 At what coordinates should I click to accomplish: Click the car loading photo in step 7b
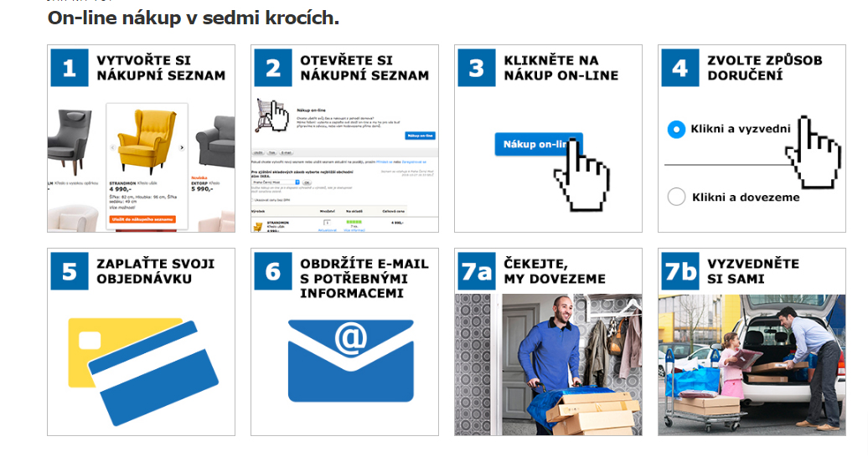752,365
